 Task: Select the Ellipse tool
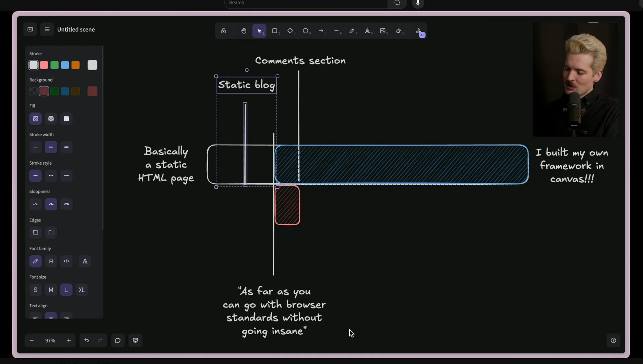[305, 31]
